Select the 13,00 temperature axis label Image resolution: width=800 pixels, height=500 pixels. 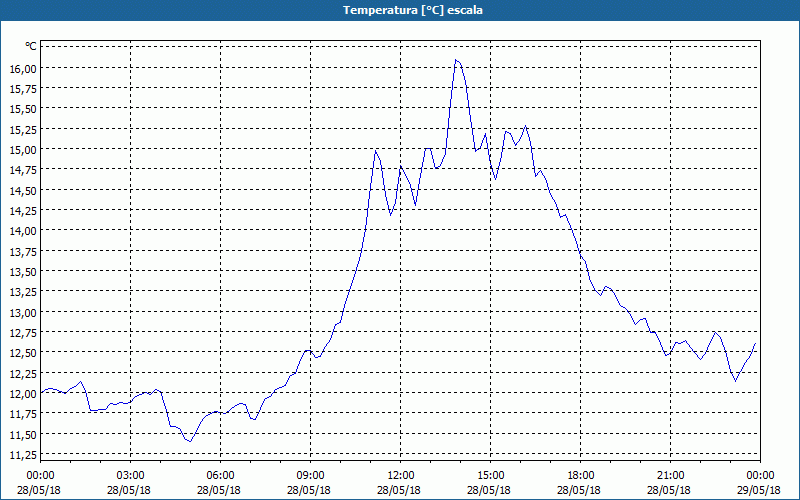23,313
